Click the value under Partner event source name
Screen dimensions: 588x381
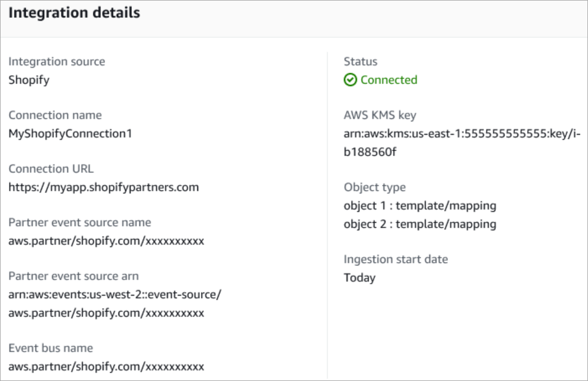106,241
